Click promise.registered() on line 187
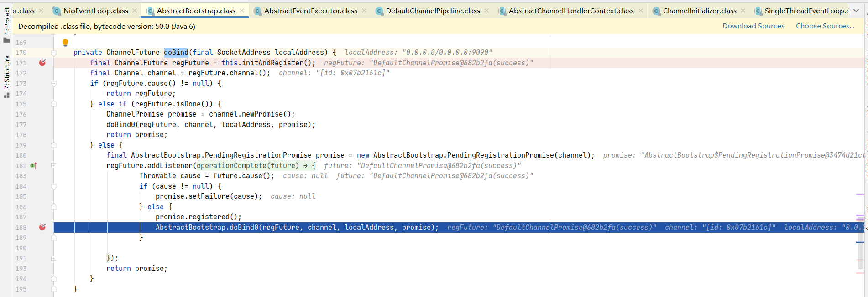868x297 pixels. (199, 217)
